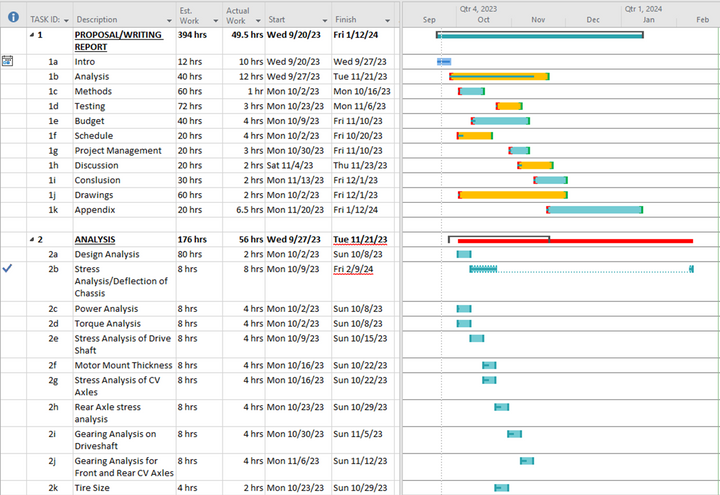Viewport: 720px width, 495px height.
Task: Select the Testing task description cell
Action: pyautogui.click(x=124, y=106)
